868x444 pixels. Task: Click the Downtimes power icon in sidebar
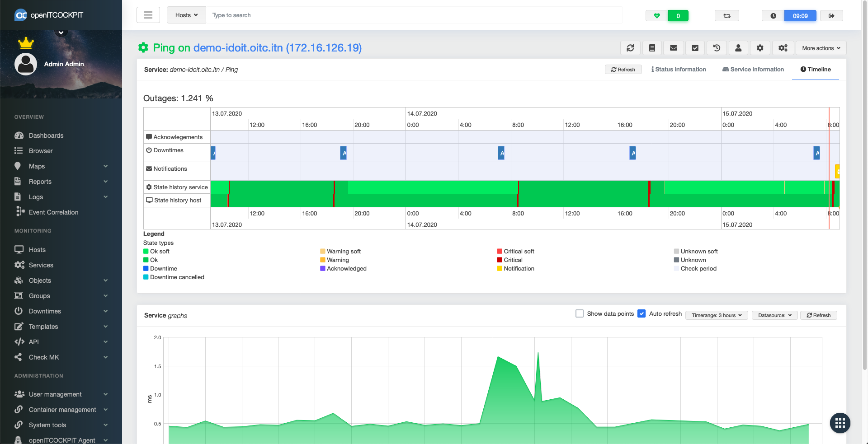coord(19,311)
